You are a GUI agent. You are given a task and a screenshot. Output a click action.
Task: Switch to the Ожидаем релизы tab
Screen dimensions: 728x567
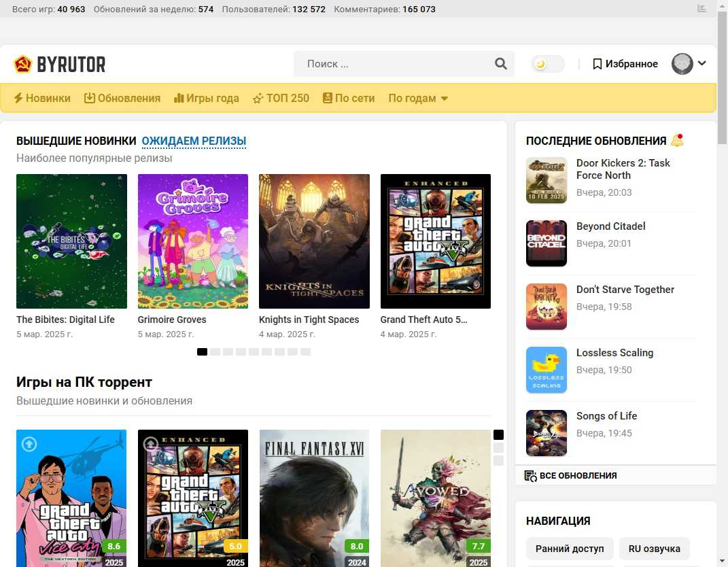194,141
